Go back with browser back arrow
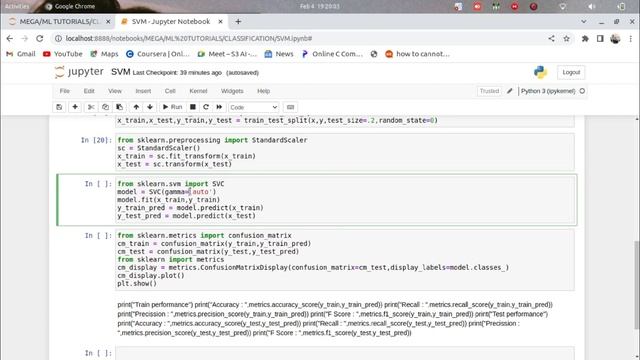Image resolution: width=640 pixels, height=360 pixels. [10, 38]
